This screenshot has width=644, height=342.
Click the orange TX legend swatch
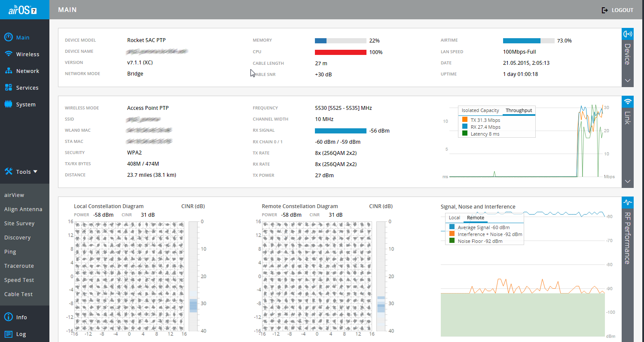coord(464,120)
